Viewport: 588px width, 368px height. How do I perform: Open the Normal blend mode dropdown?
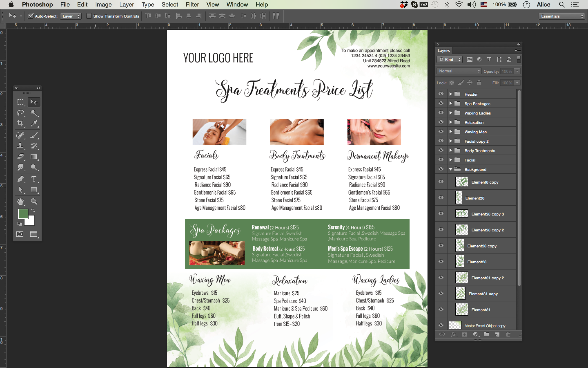pyautogui.click(x=459, y=71)
